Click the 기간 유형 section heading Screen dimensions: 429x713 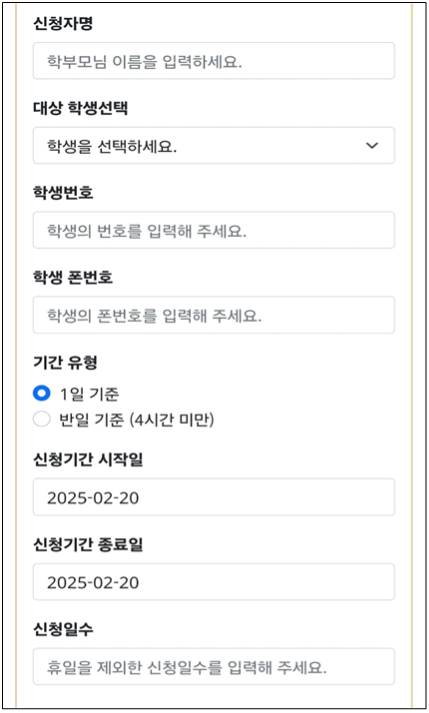click(66, 362)
